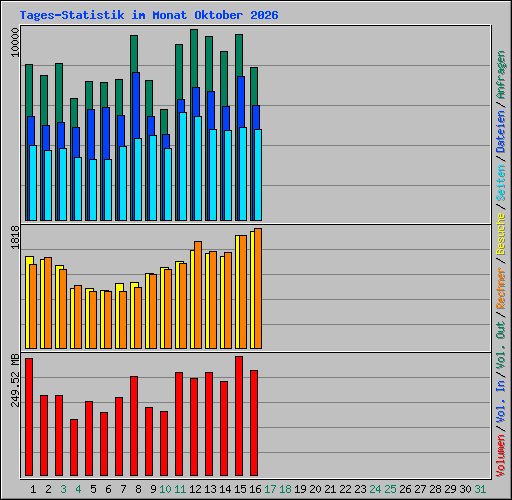
Task: Select day 14 on the x-axis
Action: pyautogui.click(x=225, y=489)
